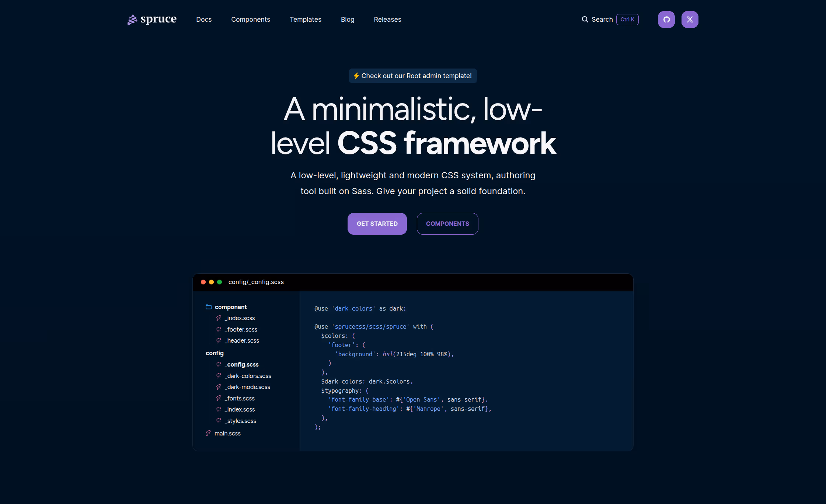
Task: Click the component folder icon in the file tree
Action: [x=208, y=307]
